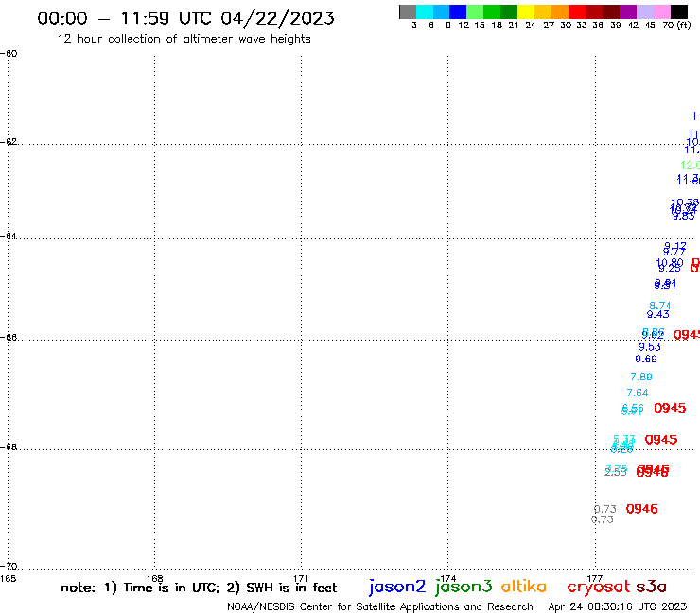Click subtitle "12 hour collection of altimeter wave heights"
Image resolution: width=700 pixels, height=615 pixels.
point(184,39)
